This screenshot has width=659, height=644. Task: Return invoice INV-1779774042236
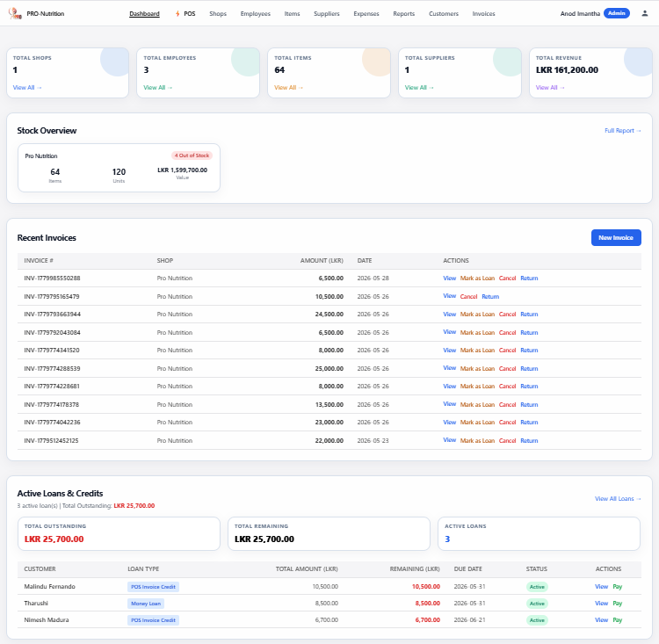(x=529, y=422)
